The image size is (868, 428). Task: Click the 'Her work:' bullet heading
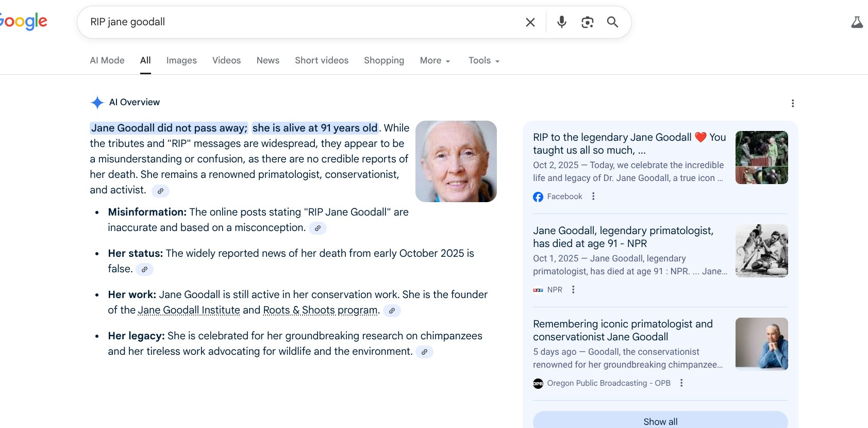pyautogui.click(x=132, y=294)
